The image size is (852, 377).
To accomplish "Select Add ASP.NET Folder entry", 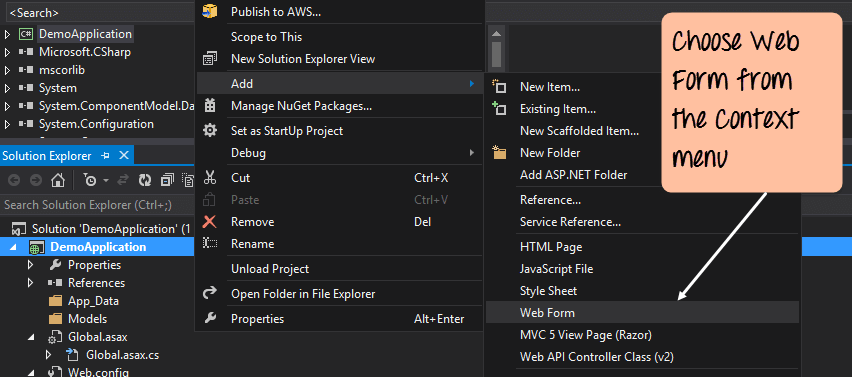I will (x=573, y=175).
